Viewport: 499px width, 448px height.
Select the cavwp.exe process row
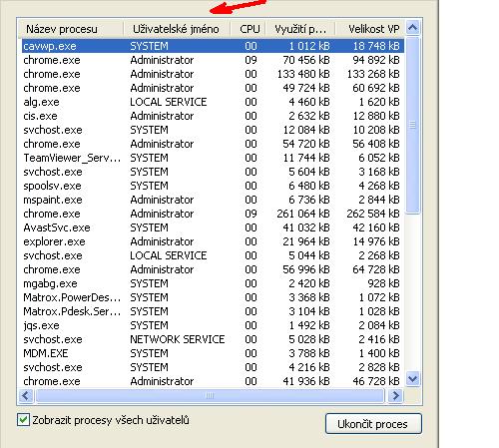[213, 46]
